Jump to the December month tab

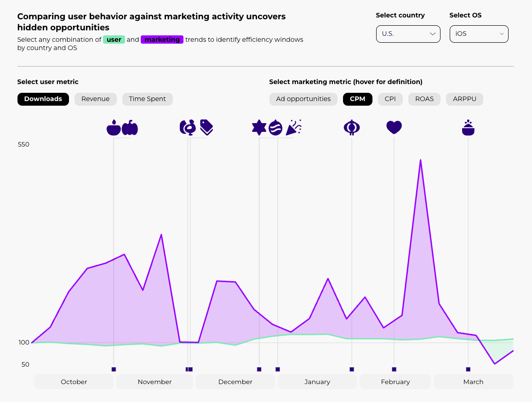coord(235,382)
